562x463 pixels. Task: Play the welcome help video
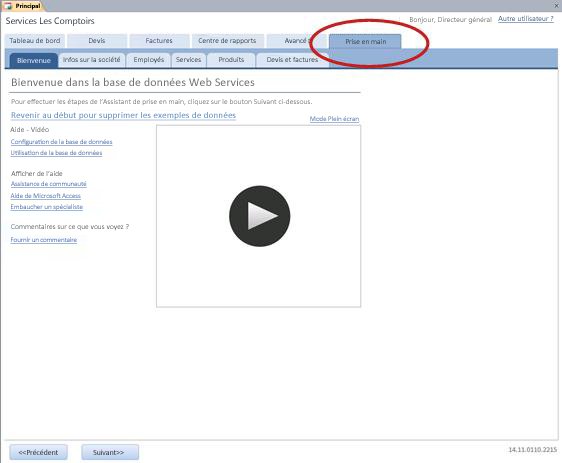pyautogui.click(x=259, y=216)
